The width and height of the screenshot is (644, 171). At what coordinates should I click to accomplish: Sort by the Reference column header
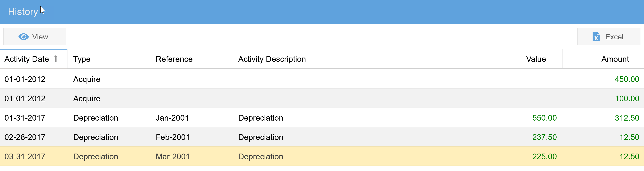(174, 59)
